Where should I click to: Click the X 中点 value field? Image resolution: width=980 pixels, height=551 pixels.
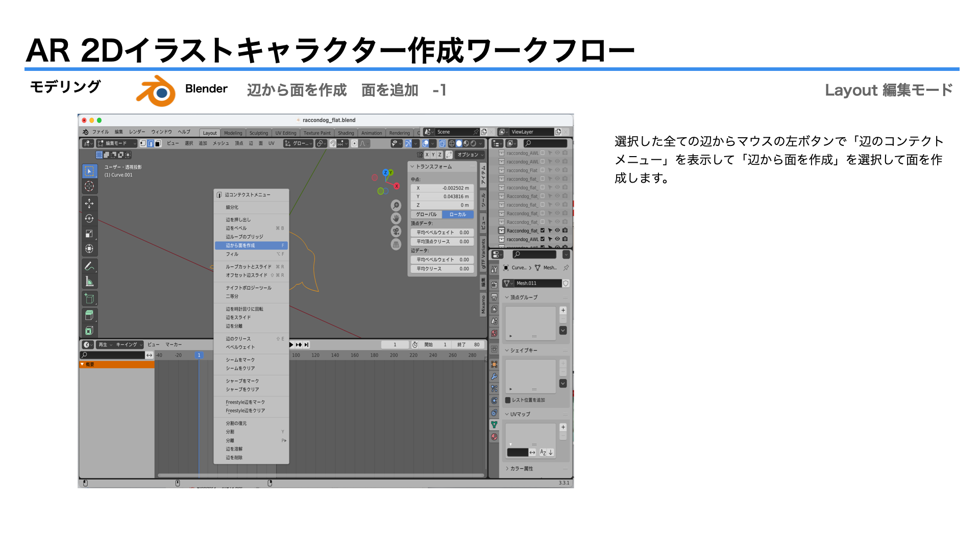click(x=442, y=188)
